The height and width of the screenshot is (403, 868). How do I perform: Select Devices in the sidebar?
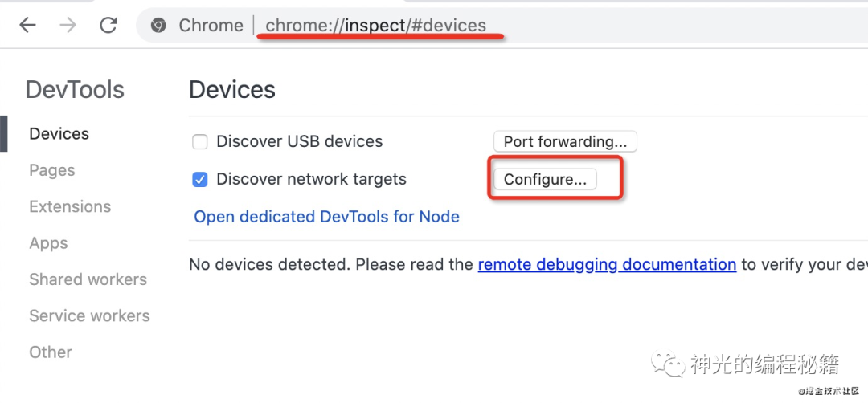point(59,134)
